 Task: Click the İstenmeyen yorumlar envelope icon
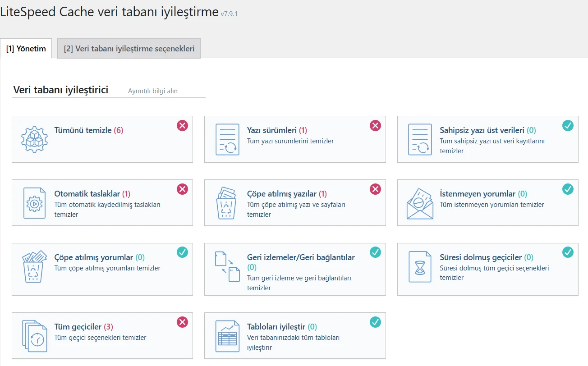(420, 204)
